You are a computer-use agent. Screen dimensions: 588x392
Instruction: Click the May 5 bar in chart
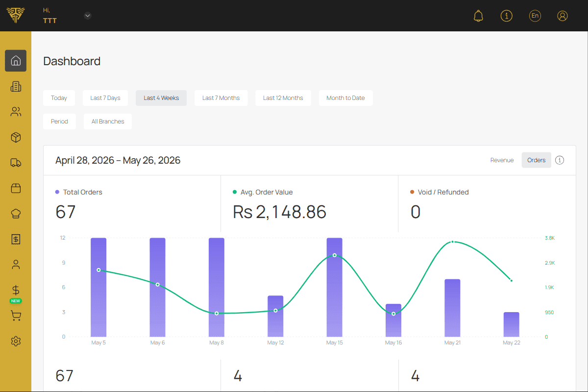[98, 287]
